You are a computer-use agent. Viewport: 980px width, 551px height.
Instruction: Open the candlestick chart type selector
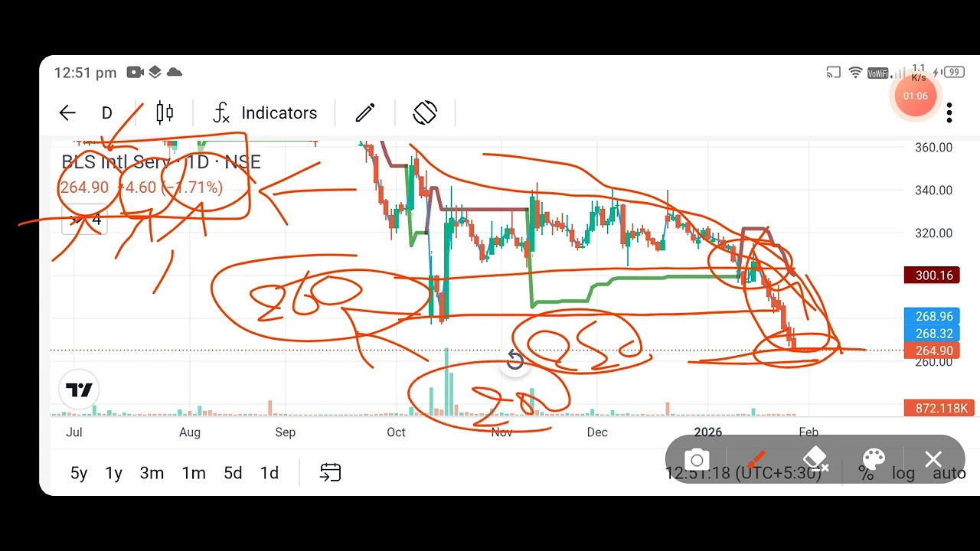coord(165,113)
